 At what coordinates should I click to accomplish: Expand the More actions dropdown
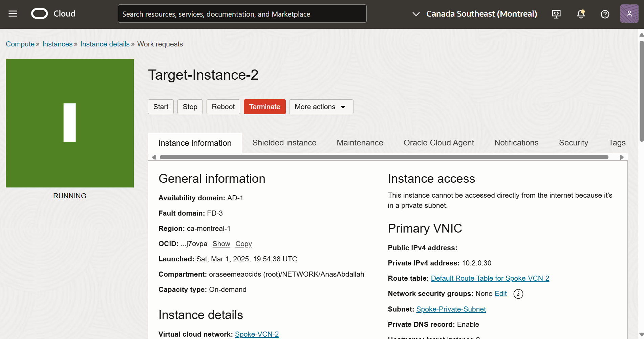click(x=321, y=107)
